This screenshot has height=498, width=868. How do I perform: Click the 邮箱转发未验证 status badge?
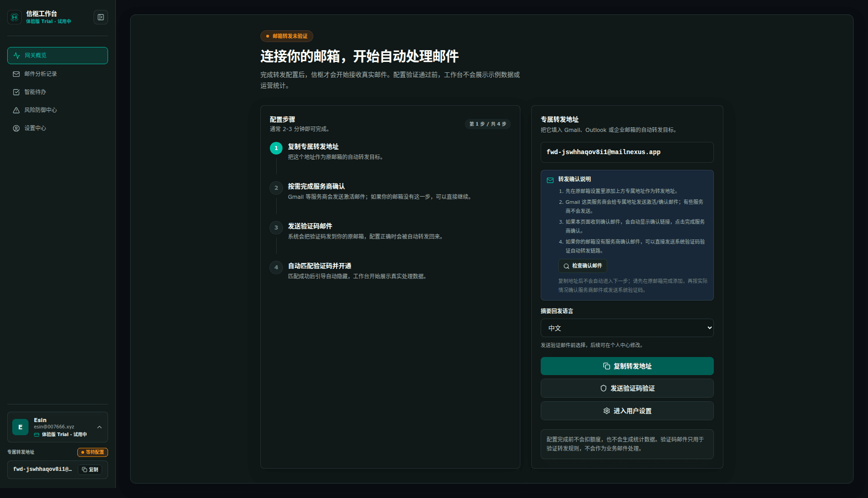[287, 36]
